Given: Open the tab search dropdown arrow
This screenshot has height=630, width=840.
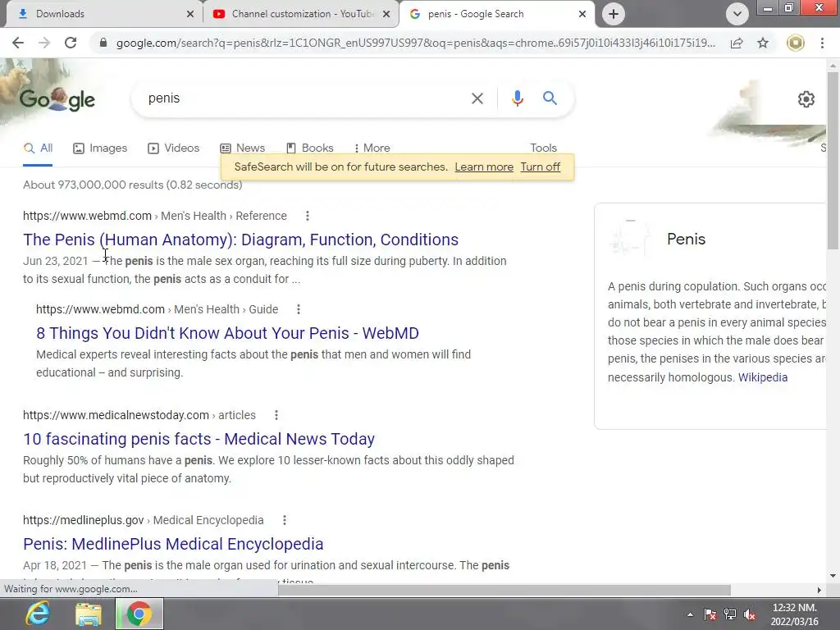Looking at the screenshot, I should click(x=737, y=14).
